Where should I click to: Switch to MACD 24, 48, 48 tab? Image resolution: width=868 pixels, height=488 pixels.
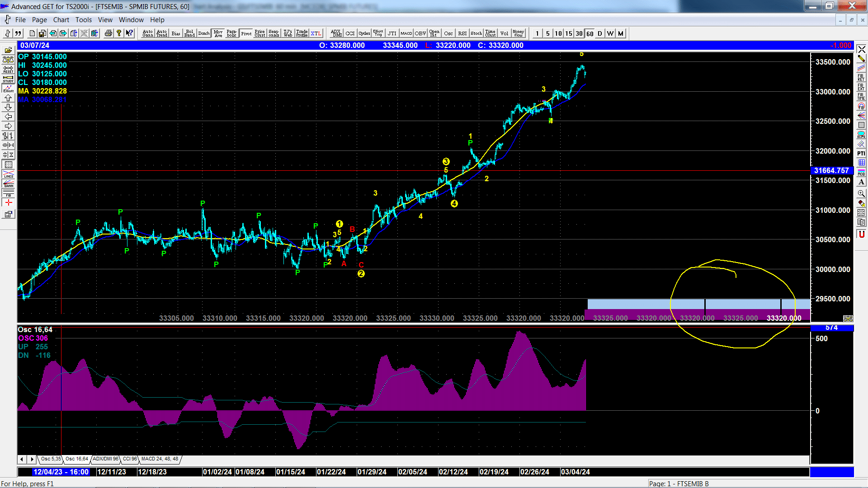tap(160, 459)
